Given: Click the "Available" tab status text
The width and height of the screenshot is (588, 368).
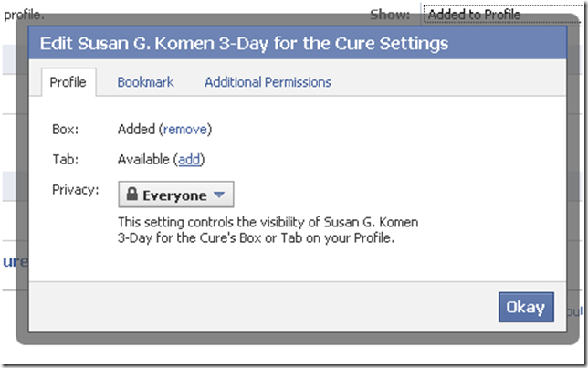Looking at the screenshot, I should point(144,159).
